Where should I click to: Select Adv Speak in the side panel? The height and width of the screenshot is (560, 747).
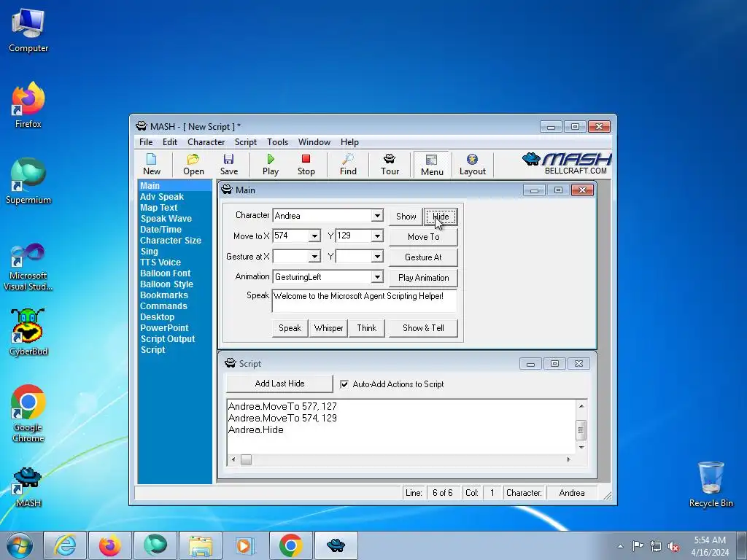tap(161, 197)
